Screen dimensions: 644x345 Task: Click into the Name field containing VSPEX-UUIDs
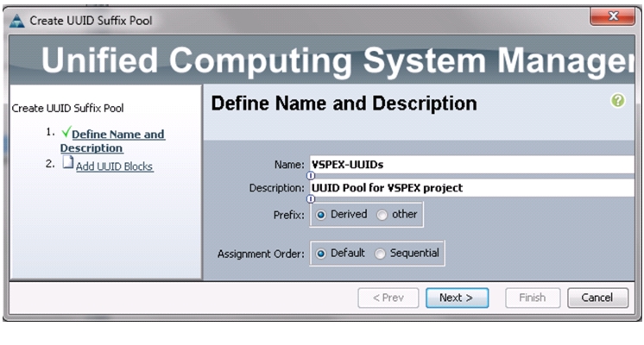[x=472, y=165]
